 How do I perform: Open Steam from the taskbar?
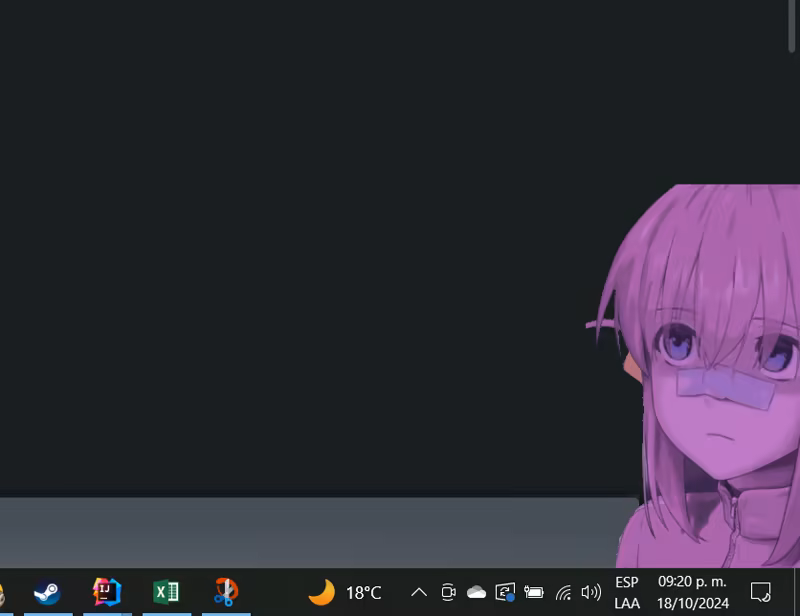47,592
